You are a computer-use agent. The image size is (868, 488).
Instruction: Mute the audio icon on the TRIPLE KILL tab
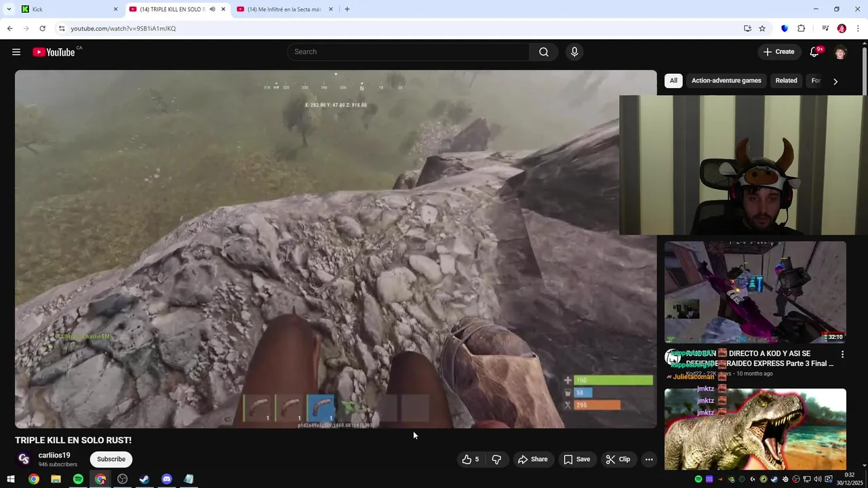point(212,9)
